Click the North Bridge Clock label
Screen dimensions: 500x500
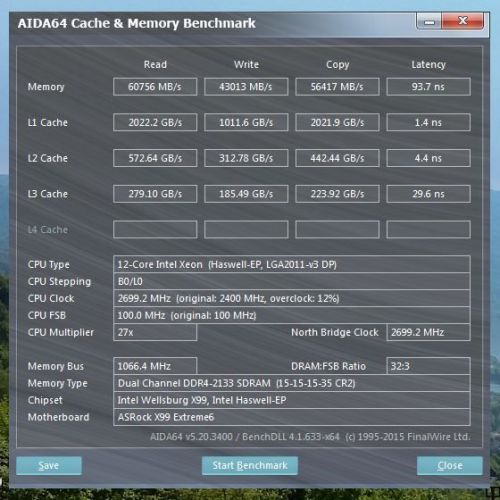(335, 332)
